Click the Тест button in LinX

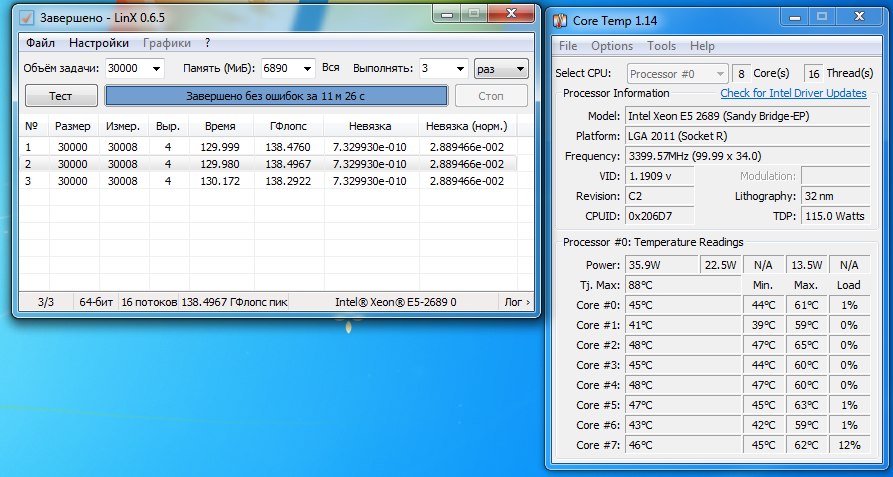tap(61, 96)
